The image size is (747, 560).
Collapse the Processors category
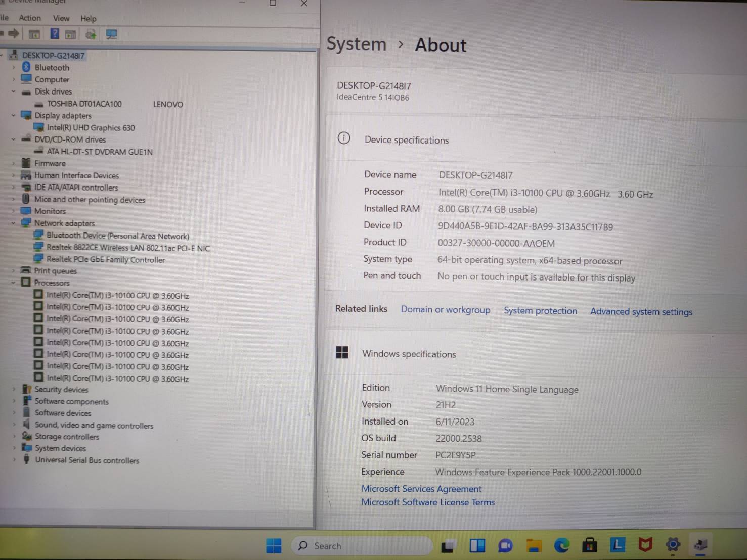point(14,283)
